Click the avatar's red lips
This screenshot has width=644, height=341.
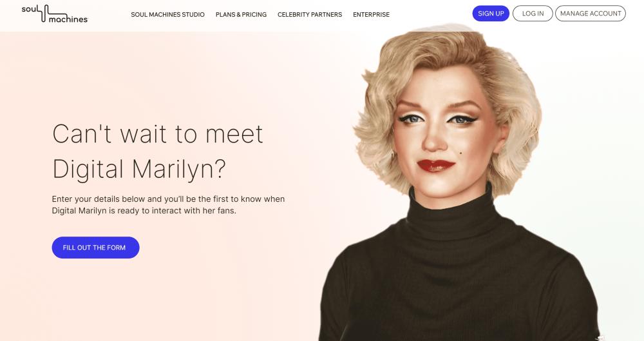pyautogui.click(x=436, y=166)
